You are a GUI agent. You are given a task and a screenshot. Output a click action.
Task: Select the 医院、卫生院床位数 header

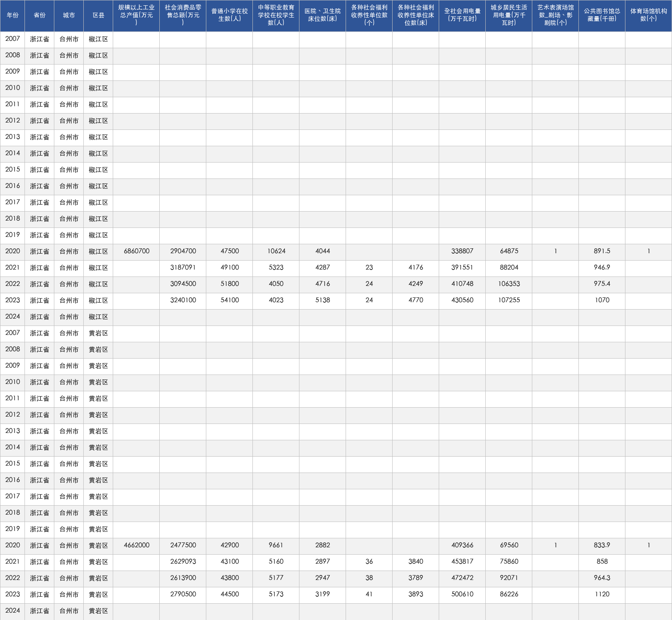tap(323, 16)
